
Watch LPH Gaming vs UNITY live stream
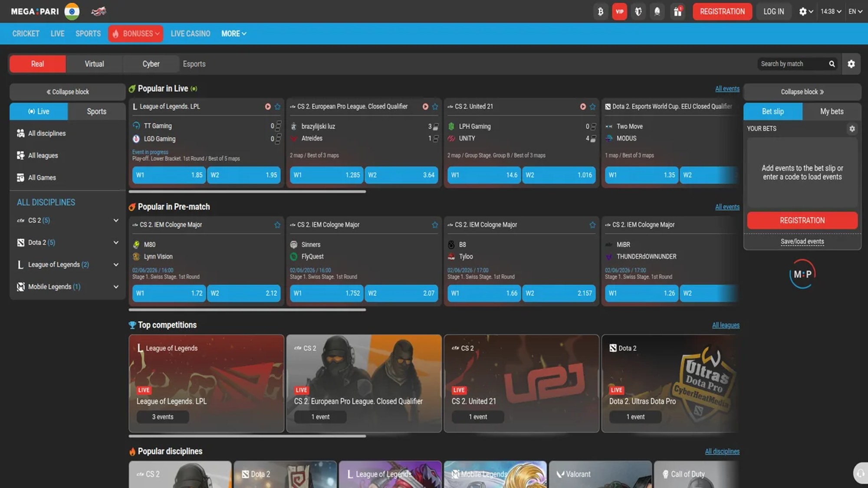click(x=583, y=107)
